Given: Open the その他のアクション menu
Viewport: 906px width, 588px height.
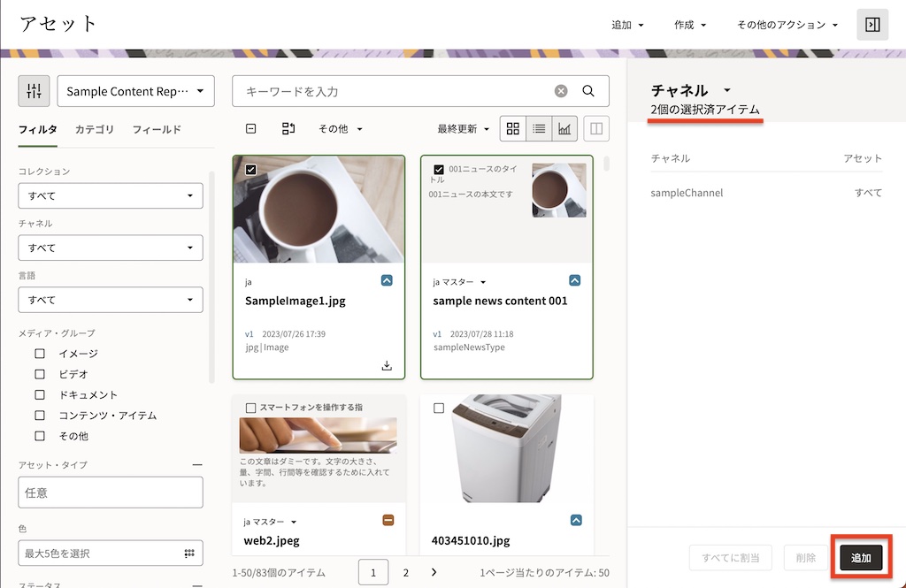Looking at the screenshot, I should 787,25.
